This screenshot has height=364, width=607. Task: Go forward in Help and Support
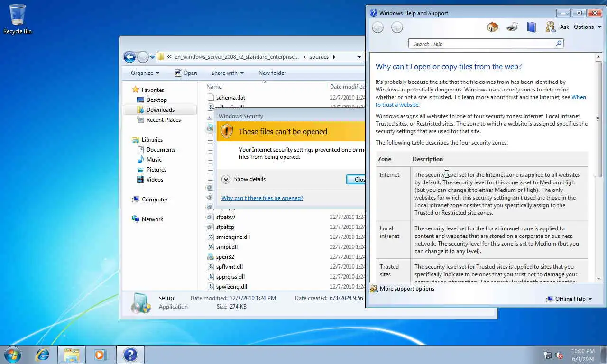coord(397,27)
